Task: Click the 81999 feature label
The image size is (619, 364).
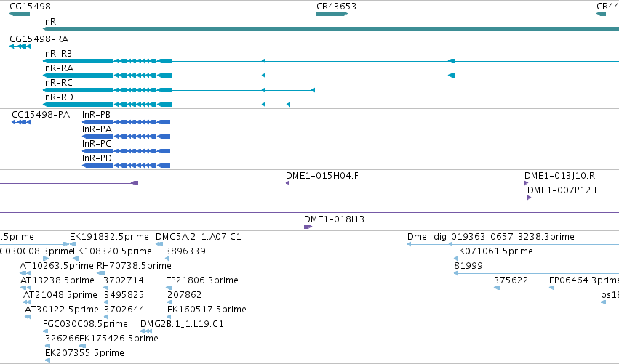Action: [468, 266]
